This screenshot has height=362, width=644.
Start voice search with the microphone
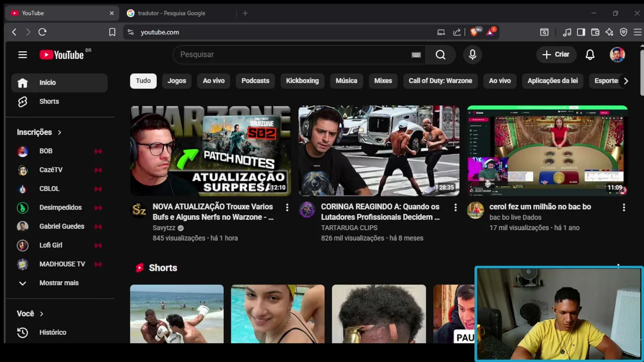pos(472,54)
